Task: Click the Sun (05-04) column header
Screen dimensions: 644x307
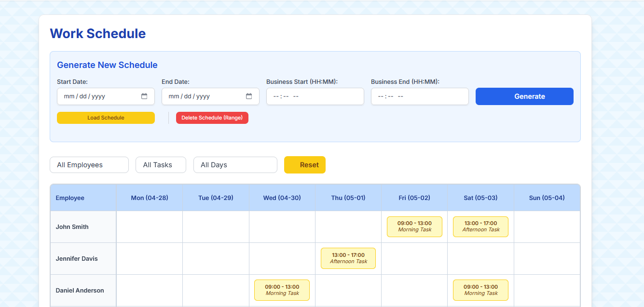Action: coord(547,198)
